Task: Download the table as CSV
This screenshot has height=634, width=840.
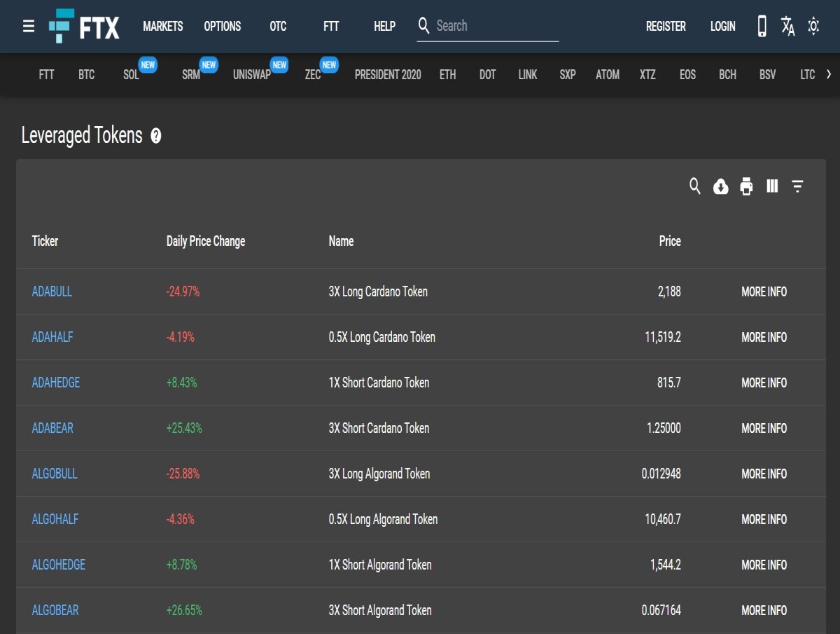Action: 721,186
